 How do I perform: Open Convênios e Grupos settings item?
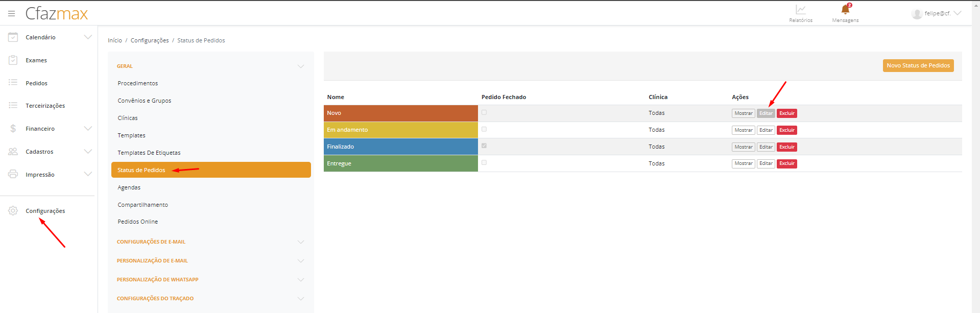tap(145, 101)
